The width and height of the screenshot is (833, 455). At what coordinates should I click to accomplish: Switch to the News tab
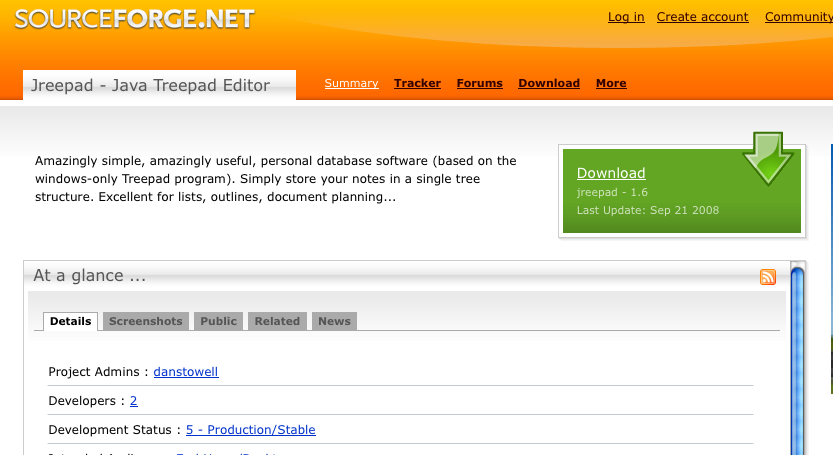334,321
